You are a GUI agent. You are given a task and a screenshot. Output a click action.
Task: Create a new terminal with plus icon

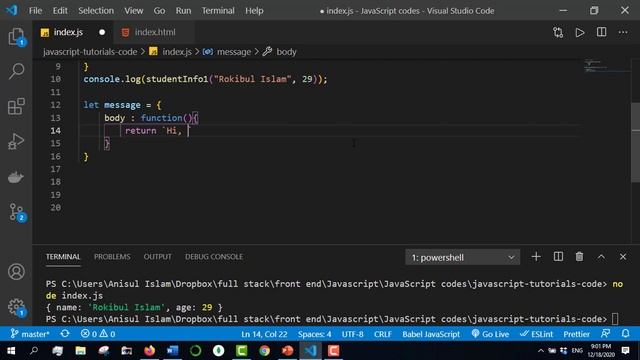536,257
